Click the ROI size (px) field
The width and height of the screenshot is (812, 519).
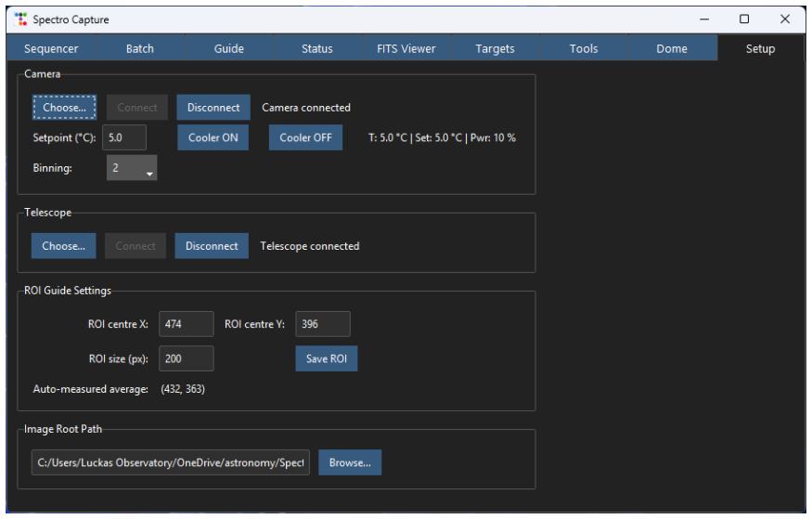tap(187, 358)
